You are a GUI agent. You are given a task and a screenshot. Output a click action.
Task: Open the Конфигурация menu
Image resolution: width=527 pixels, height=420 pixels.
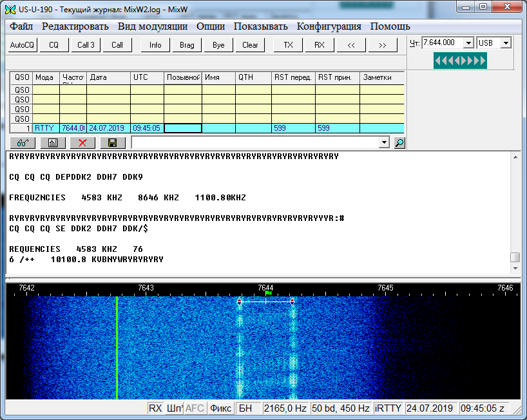329,26
